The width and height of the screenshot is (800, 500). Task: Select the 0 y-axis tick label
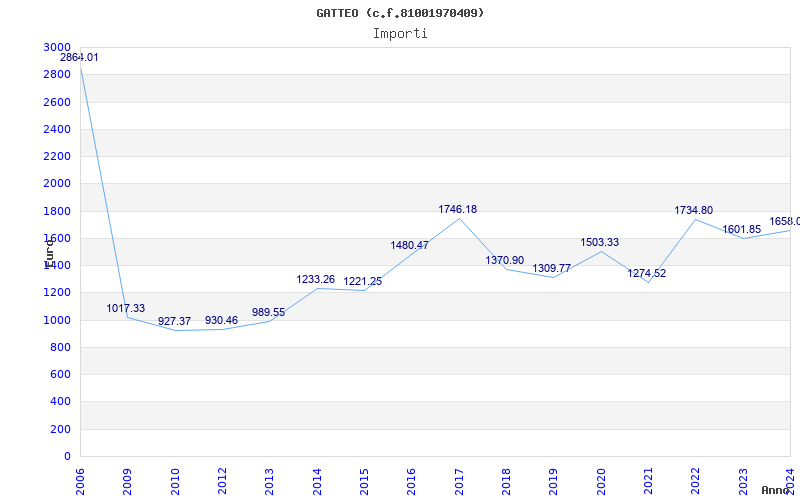pos(67,457)
